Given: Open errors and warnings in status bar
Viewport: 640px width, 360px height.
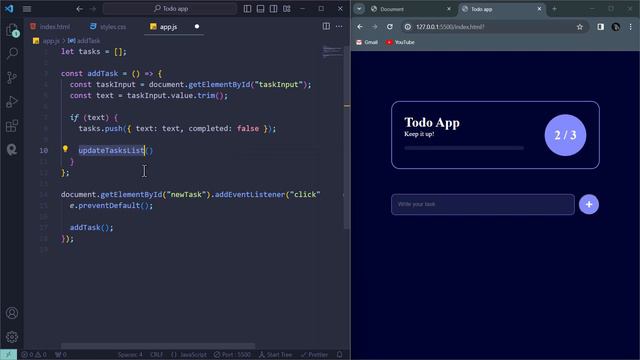Looking at the screenshot, I should tap(34, 355).
